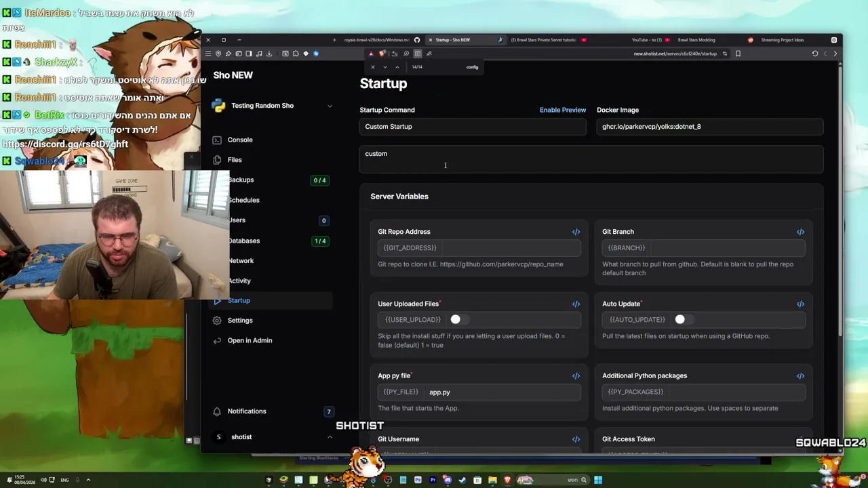Click the Users sidebar entry

coord(237,220)
